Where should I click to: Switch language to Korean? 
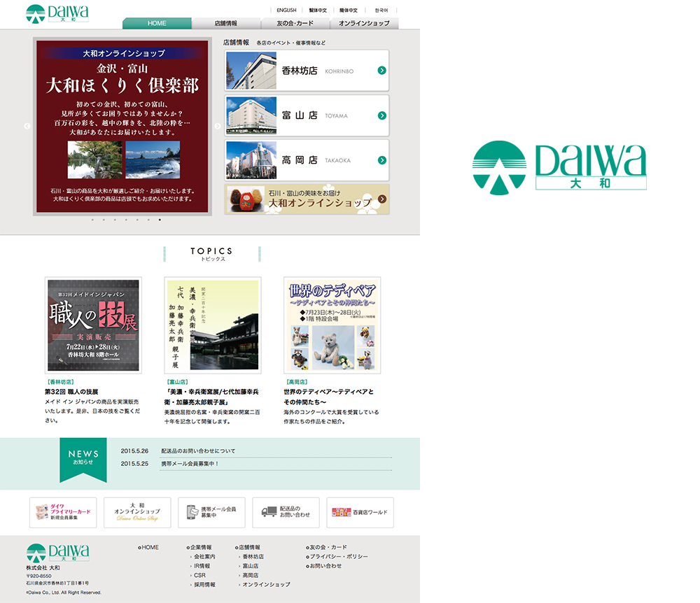[381, 10]
